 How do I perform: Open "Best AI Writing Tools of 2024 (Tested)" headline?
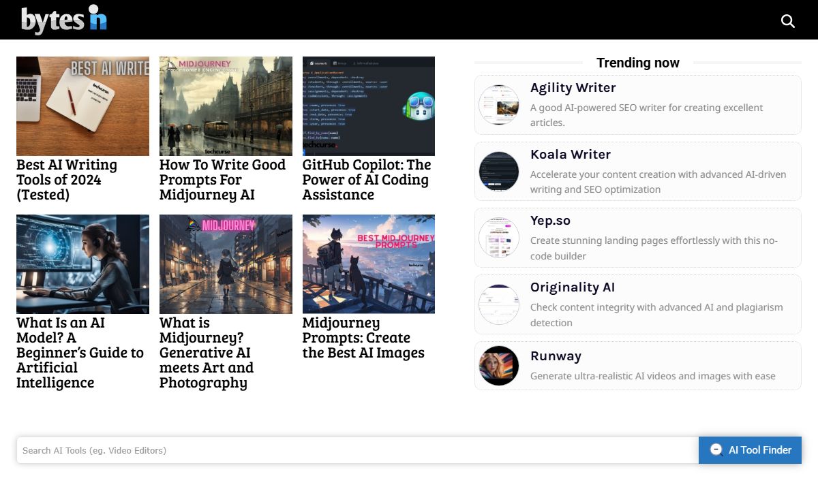pyautogui.click(x=67, y=180)
